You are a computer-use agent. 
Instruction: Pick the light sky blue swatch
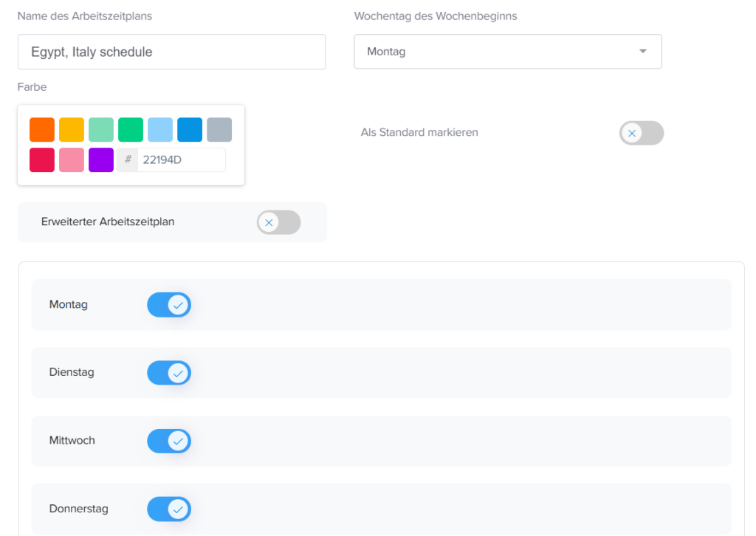(160, 130)
